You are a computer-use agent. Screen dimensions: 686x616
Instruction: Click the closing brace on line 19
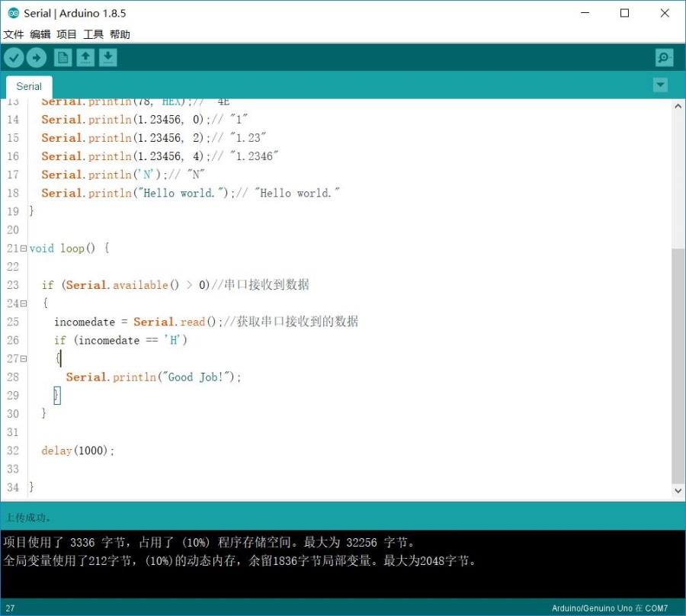(x=31, y=211)
